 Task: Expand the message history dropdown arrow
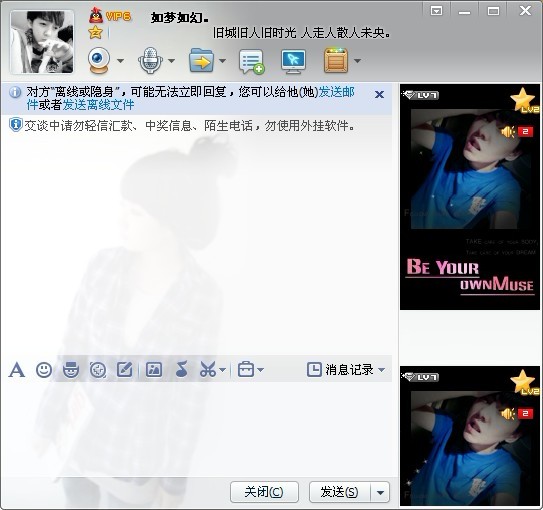click(382, 370)
